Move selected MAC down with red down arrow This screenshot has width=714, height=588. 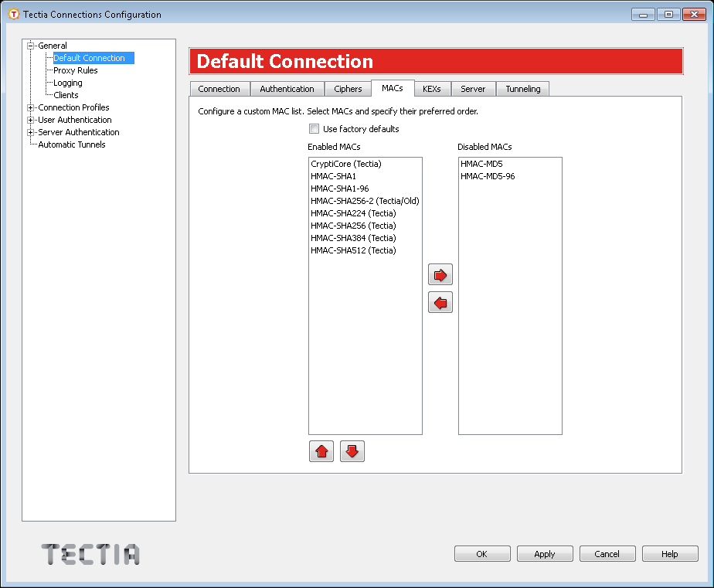352,452
